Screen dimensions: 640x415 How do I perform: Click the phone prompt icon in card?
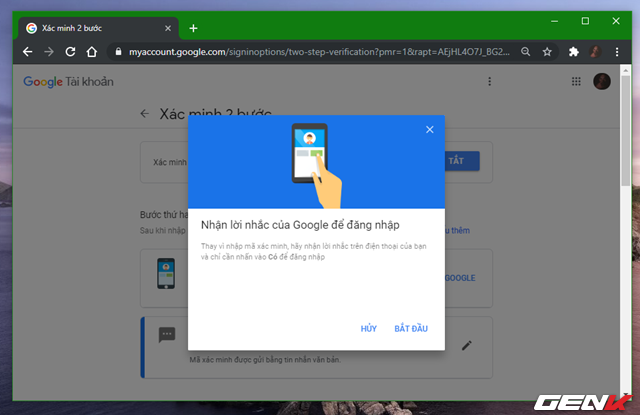[x=166, y=273]
